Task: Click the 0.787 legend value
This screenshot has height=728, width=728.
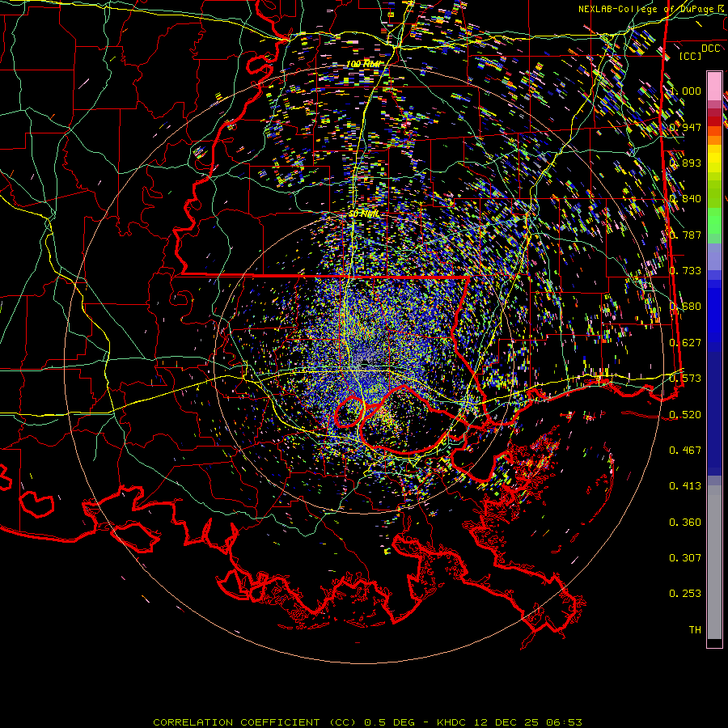Action: point(685,235)
